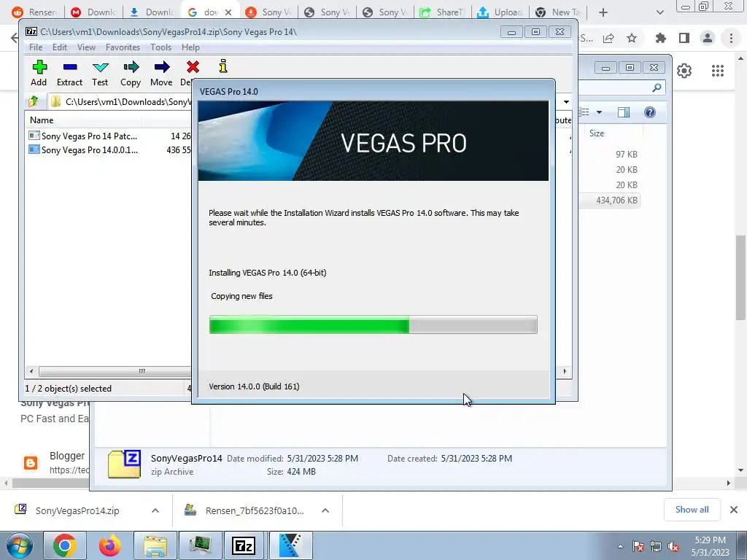Switch to the ShareT Chrome tab
This screenshot has width=747, height=560.
click(443, 12)
